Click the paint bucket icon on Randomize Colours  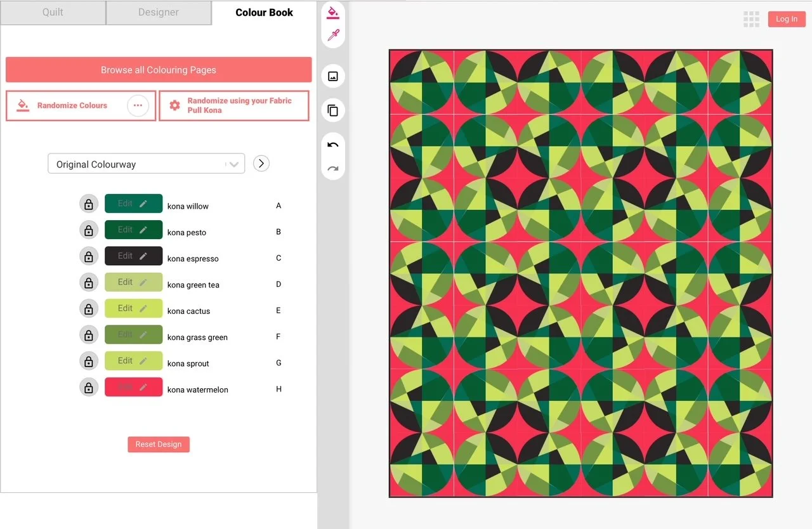[x=23, y=105]
